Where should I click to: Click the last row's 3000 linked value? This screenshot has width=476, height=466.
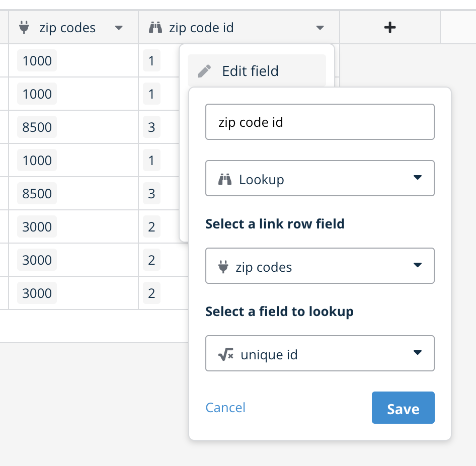tap(37, 293)
